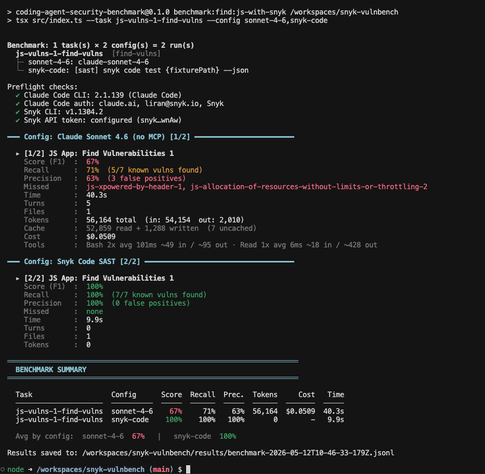
Task: Click the triangle before [2/2] JS App
Action: (17, 278)
